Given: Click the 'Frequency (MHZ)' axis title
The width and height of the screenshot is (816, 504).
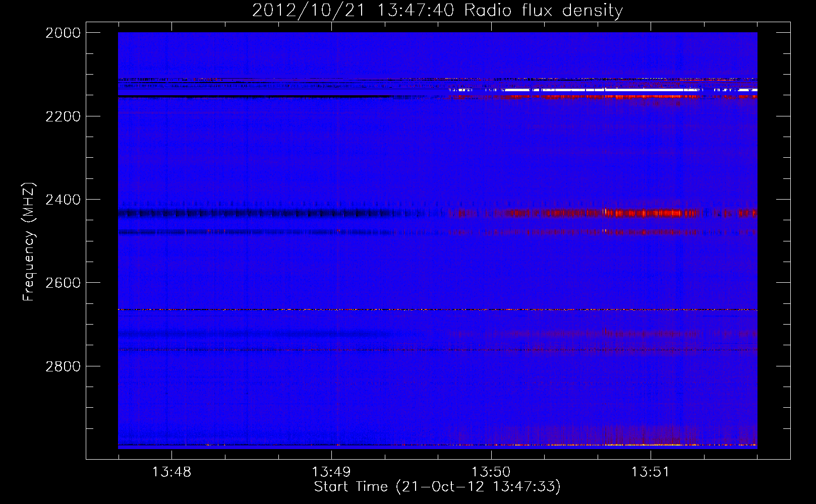Looking at the screenshot, I should pyautogui.click(x=29, y=242).
